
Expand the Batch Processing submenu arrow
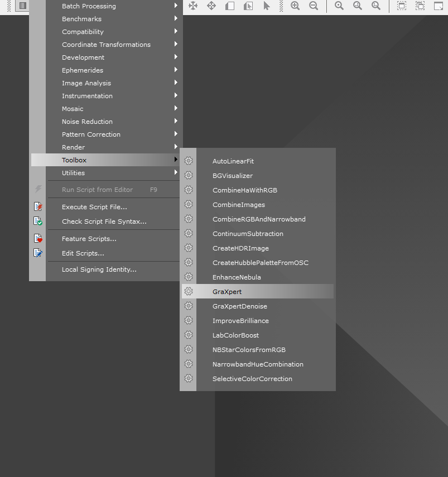[176, 6]
